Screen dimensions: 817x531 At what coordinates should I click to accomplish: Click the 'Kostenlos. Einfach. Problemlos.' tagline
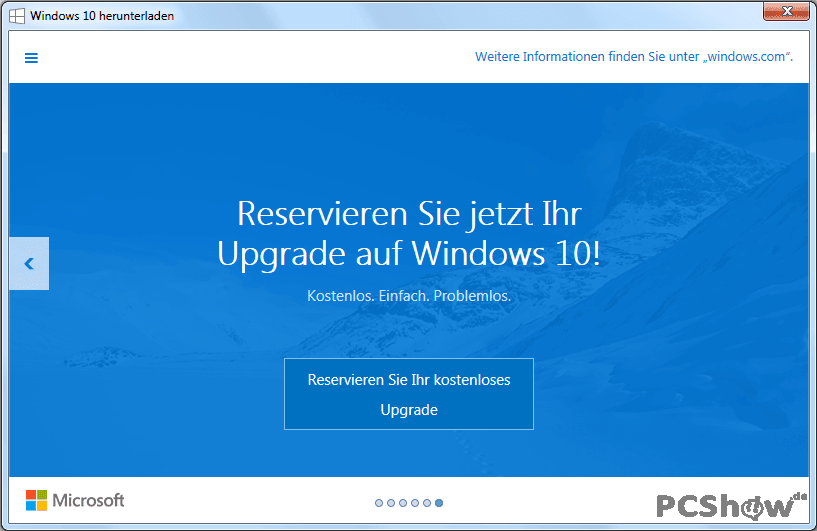click(x=409, y=296)
